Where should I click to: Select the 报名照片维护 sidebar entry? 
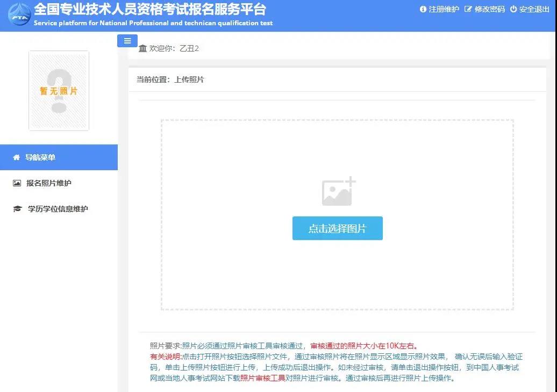point(48,183)
